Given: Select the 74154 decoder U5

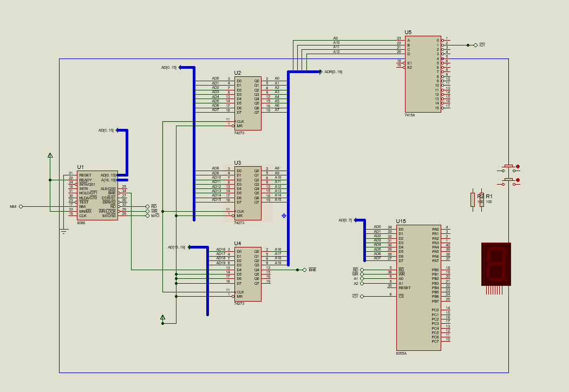Looking at the screenshot, I should pyautogui.click(x=422, y=73).
